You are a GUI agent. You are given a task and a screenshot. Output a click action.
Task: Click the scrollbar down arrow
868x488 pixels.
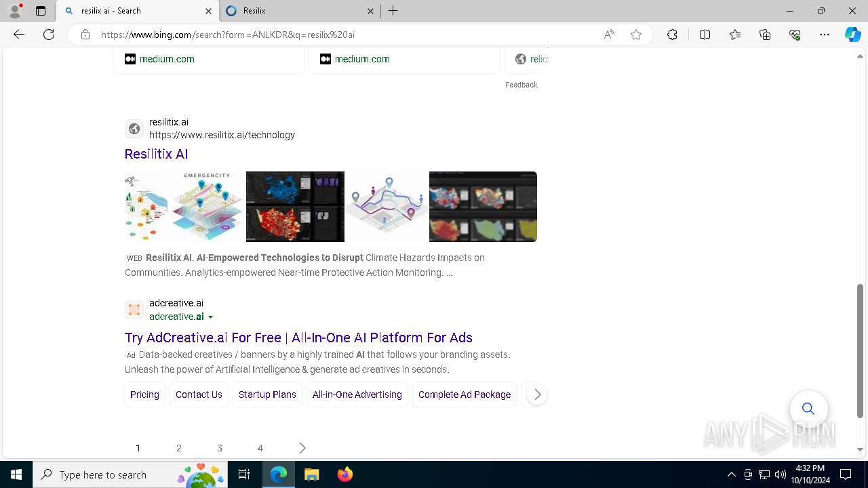860,449
